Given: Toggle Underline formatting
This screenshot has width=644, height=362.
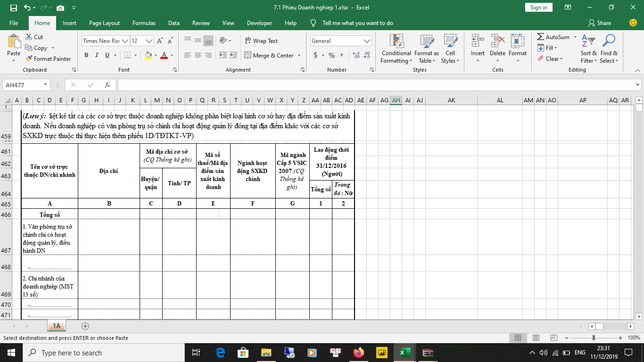Looking at the screenshot, I should (107, 55).
